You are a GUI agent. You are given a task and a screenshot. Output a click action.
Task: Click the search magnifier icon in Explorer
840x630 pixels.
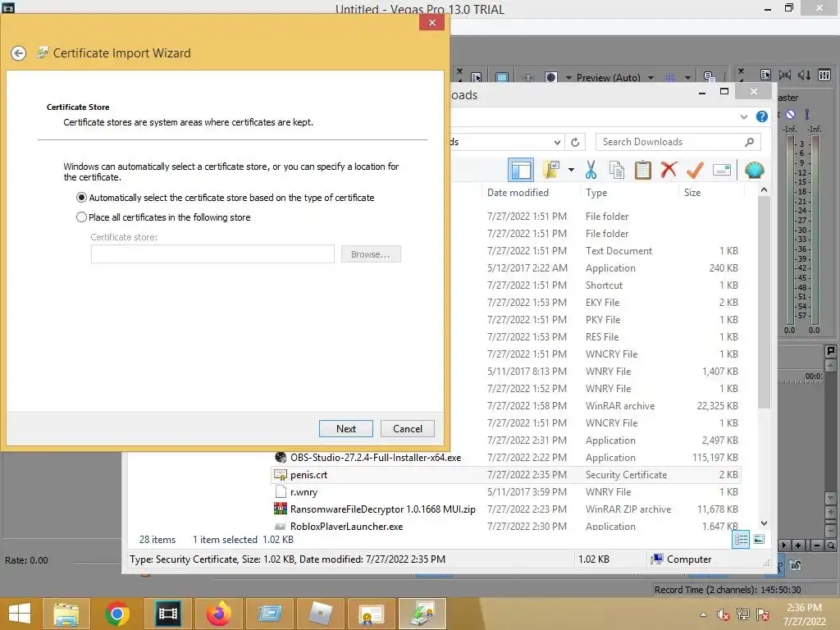tap(750, 142)
